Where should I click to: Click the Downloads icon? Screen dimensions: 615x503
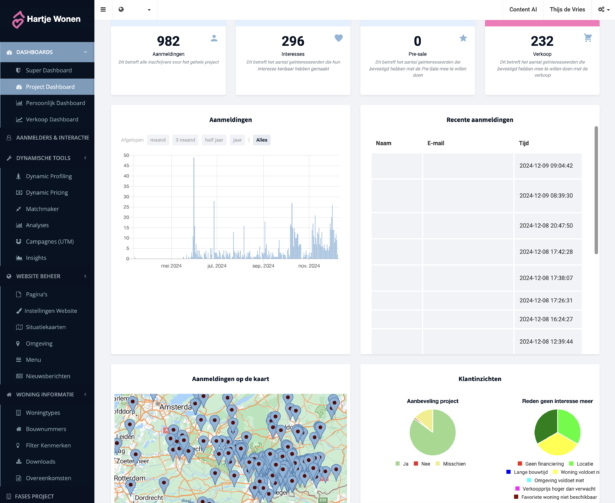point(18,462)
